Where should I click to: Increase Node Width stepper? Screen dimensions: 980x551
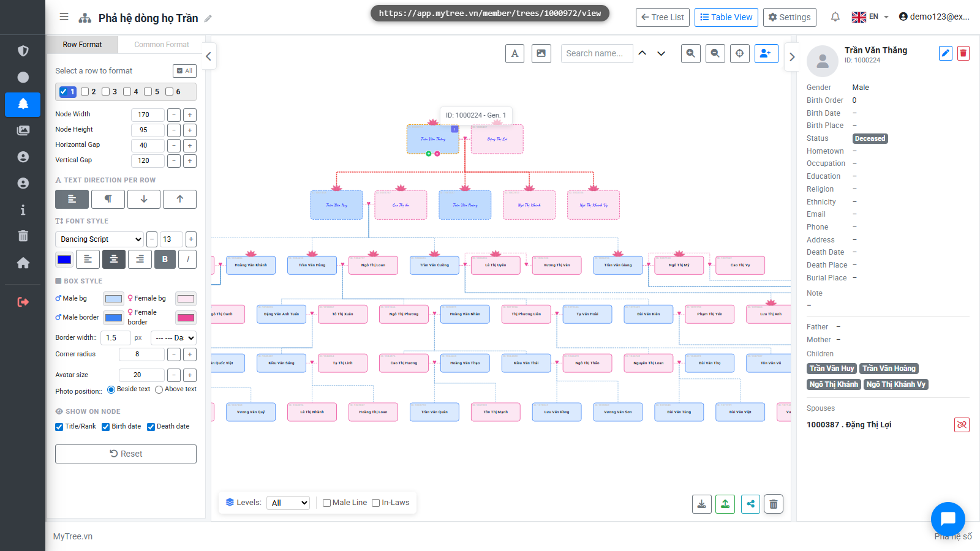point(190,115)
